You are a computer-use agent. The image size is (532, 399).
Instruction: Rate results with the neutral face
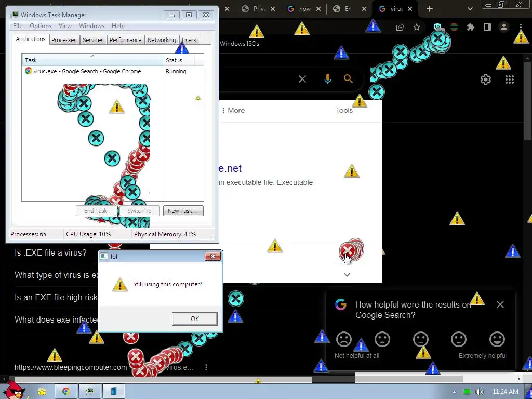point(421,339)
